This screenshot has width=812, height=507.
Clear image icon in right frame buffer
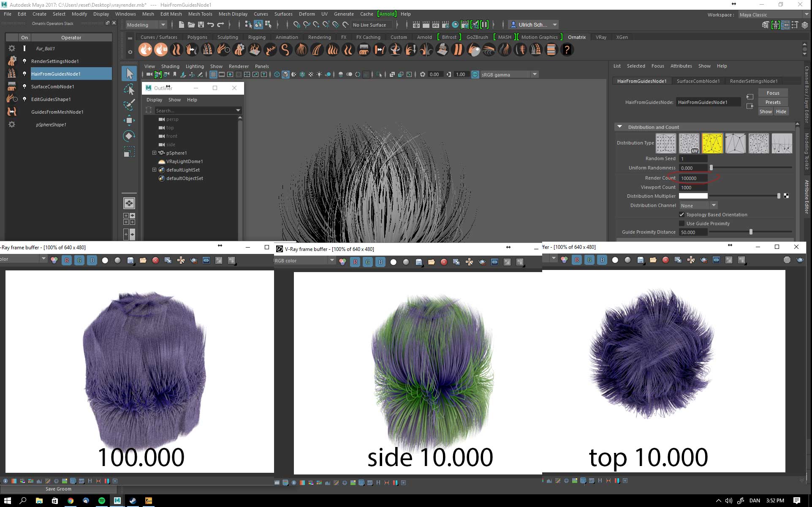point(665,260)
